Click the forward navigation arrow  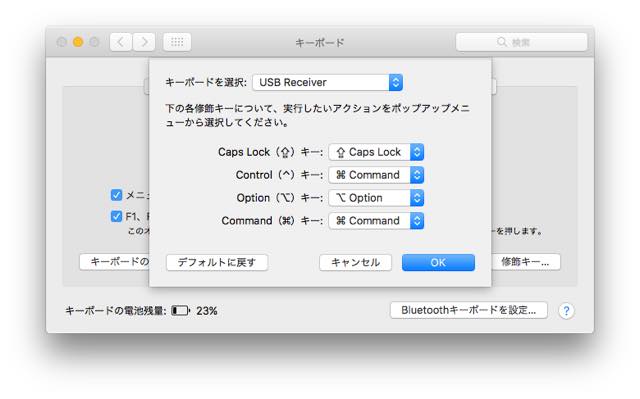click(144, 42)
